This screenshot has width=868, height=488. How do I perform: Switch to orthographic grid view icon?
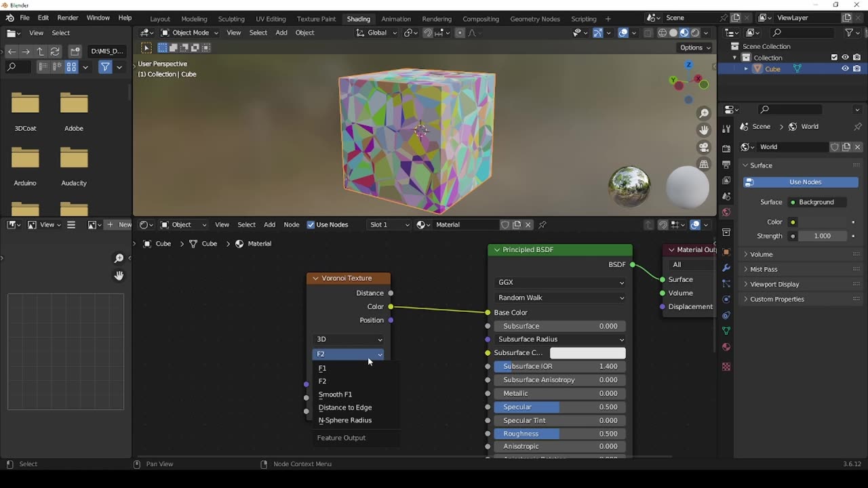click(x=704, y=164)
